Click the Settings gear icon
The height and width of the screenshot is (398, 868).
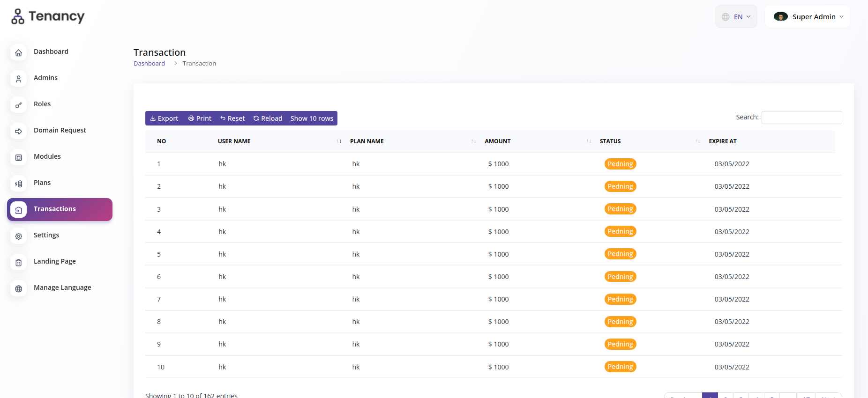(19, 236)
